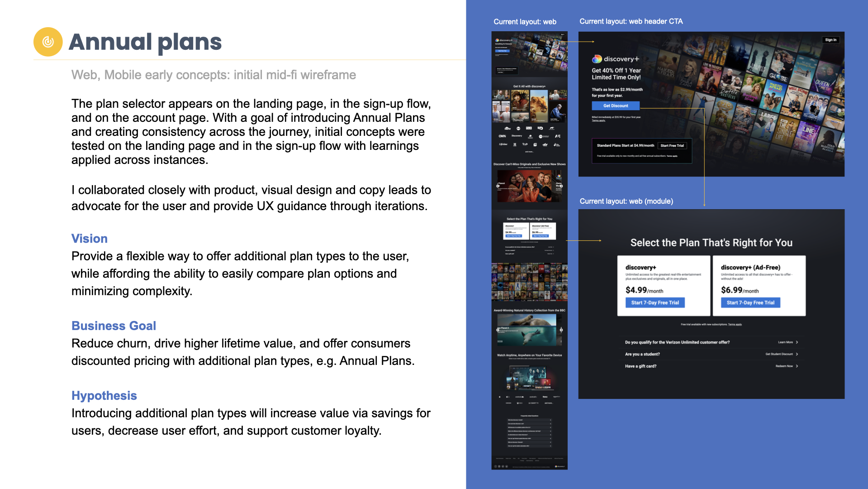Image resolution: width=868 pixels, height=489 pixels.
Task: Click the 'Are you a student?' row text
Action: tap(642, 354)
